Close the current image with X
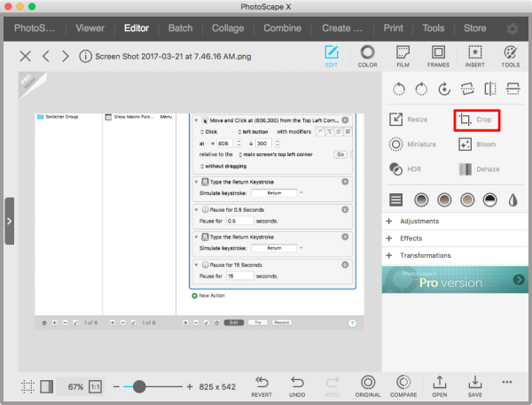The image size is (532, 405). click(x=26, y=57)
